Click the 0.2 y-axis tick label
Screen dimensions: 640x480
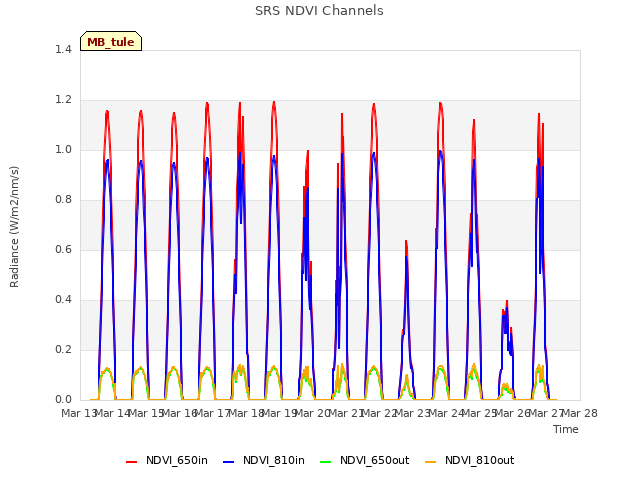click(63, 349)
